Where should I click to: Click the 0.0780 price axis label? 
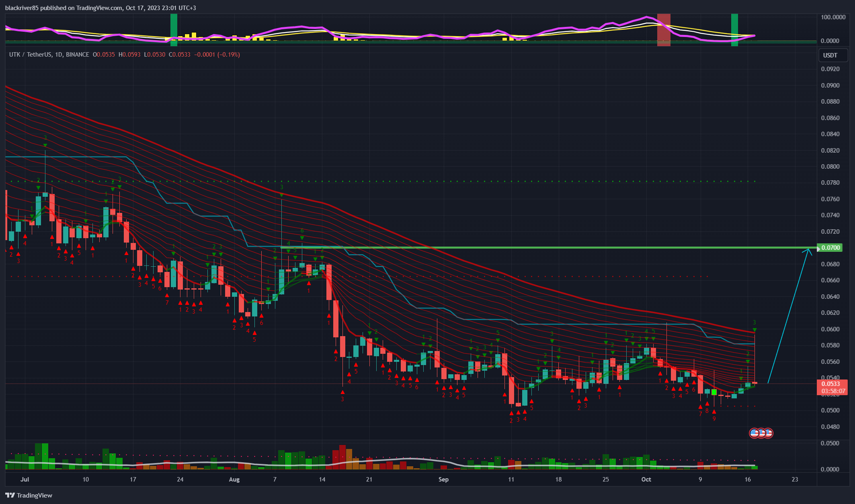(x=830, y=183)
